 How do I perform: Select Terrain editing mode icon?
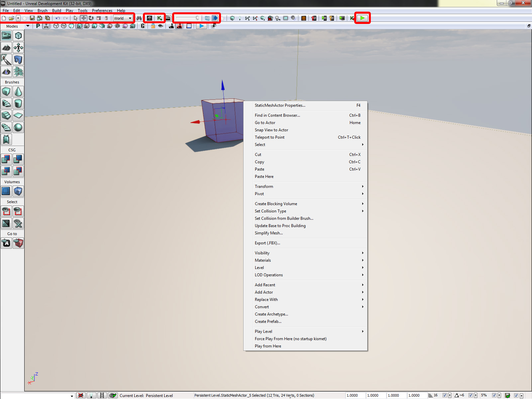point(6,48)
